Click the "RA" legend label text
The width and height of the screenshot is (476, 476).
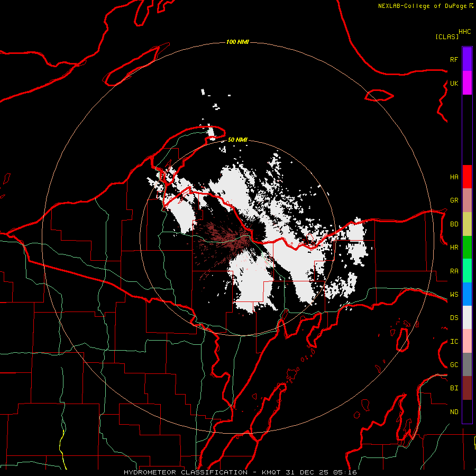(454, 271)
